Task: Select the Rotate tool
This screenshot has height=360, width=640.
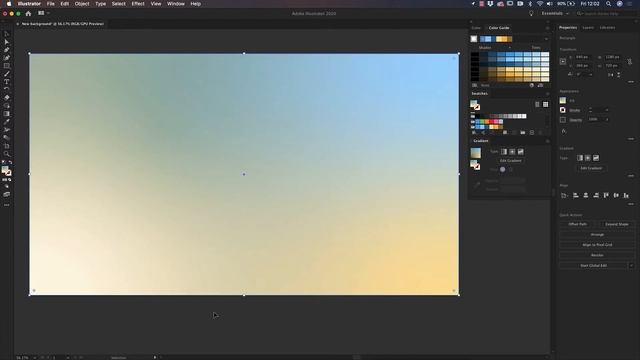Action: [x=7, y=89]
